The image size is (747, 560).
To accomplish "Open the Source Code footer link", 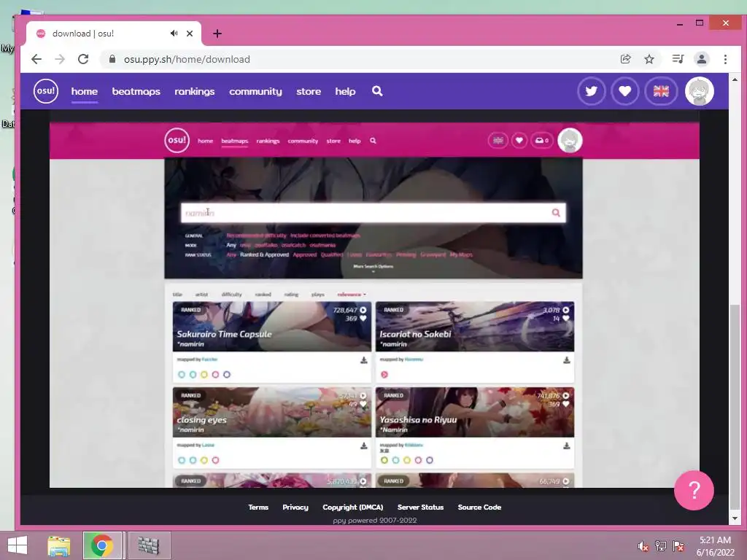I will pyautogui.click(x=479, y=507).
